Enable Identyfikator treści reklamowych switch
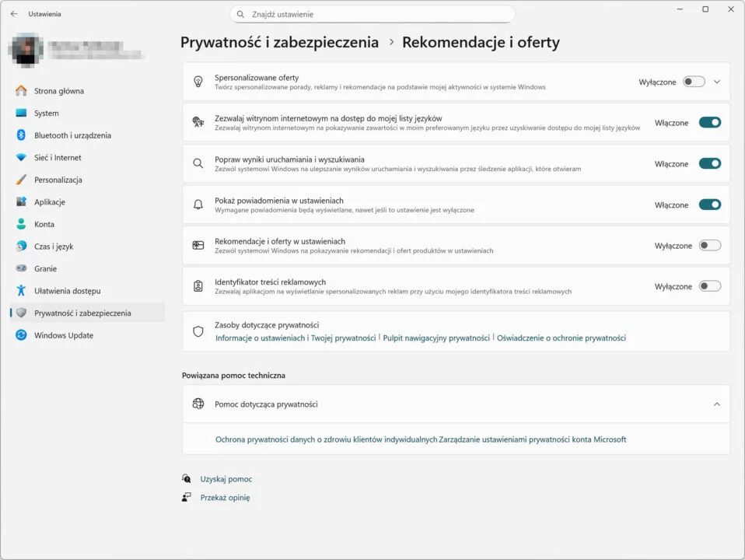The height and width of the screenshot is (560, 745). click(709, 286)
